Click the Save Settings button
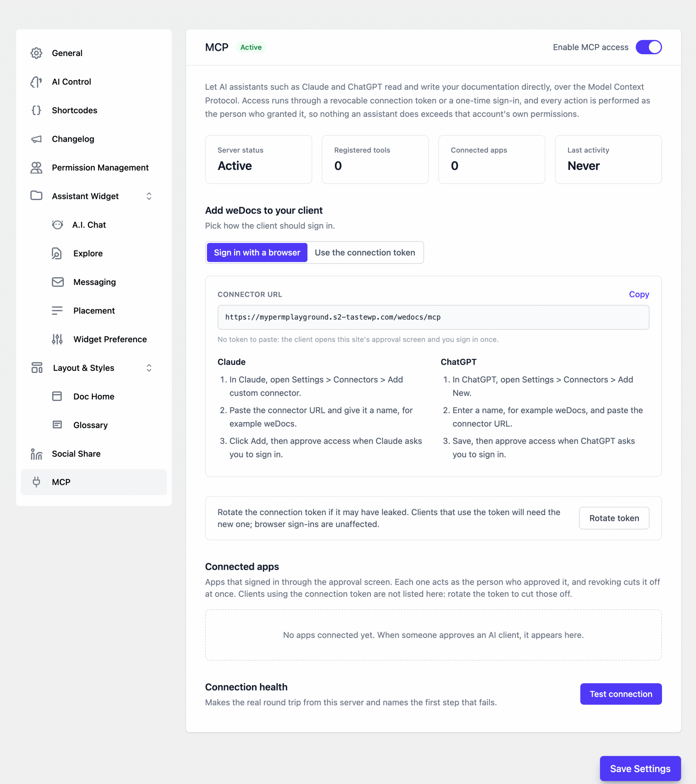The width and height of the screenshot is (696, 784). click(x=640, y=769)
